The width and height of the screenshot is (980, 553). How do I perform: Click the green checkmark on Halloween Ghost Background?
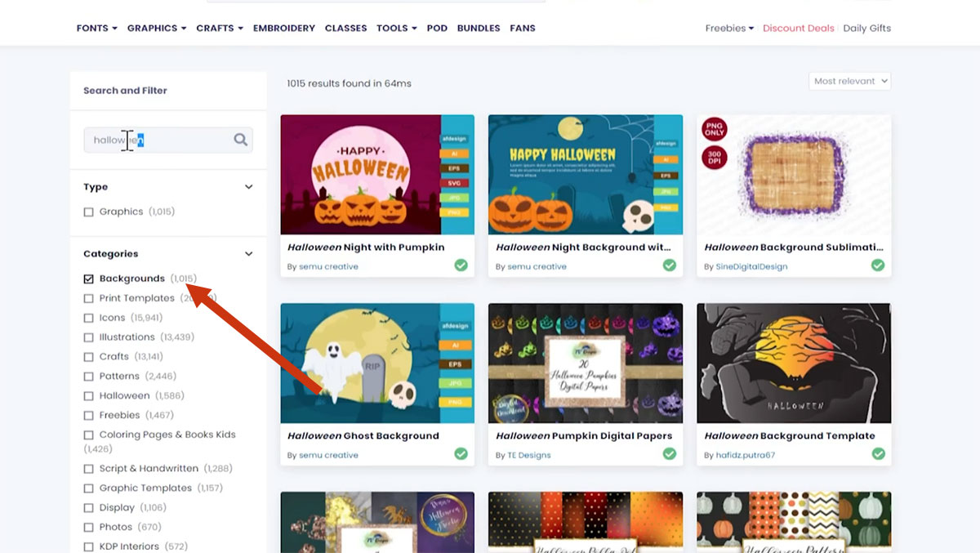461,454
